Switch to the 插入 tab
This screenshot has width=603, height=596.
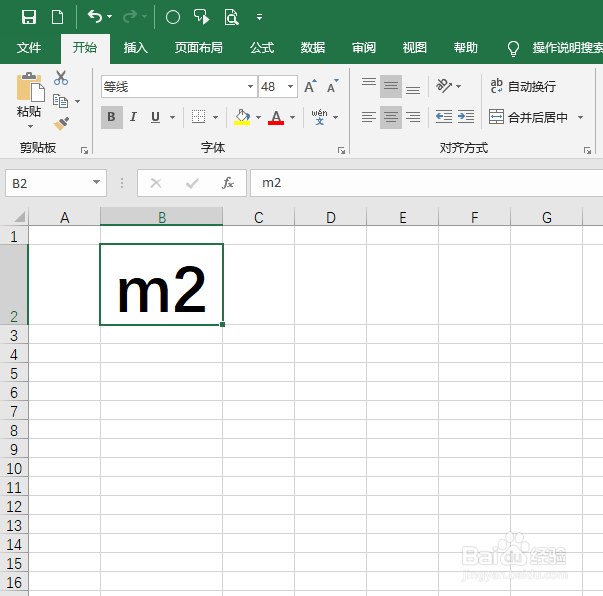(135, 48)
